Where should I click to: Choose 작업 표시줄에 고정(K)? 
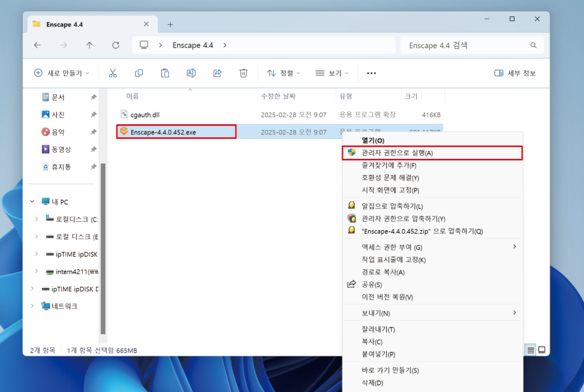pyautogui.click(x=432, y=260)
